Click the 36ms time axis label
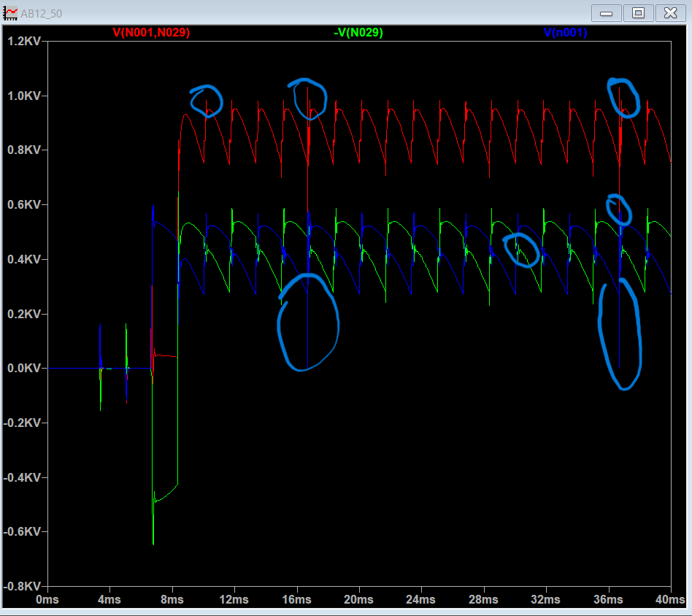This screenshot has height=616, width=692. 609,600
